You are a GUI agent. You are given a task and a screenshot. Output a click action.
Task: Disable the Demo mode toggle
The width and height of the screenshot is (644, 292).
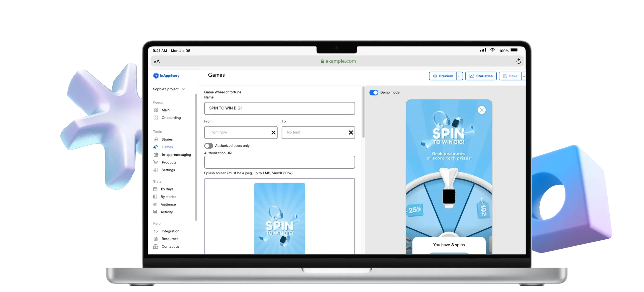(374, 93)
